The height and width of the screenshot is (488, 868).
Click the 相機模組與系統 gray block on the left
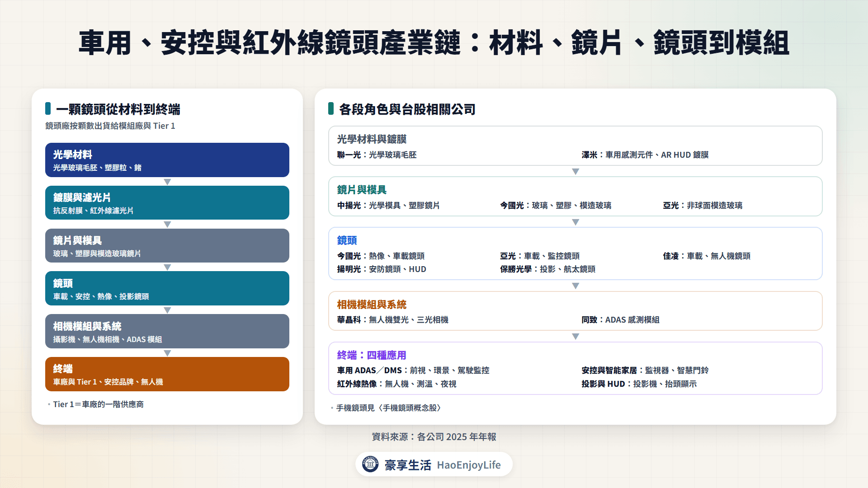167,331
